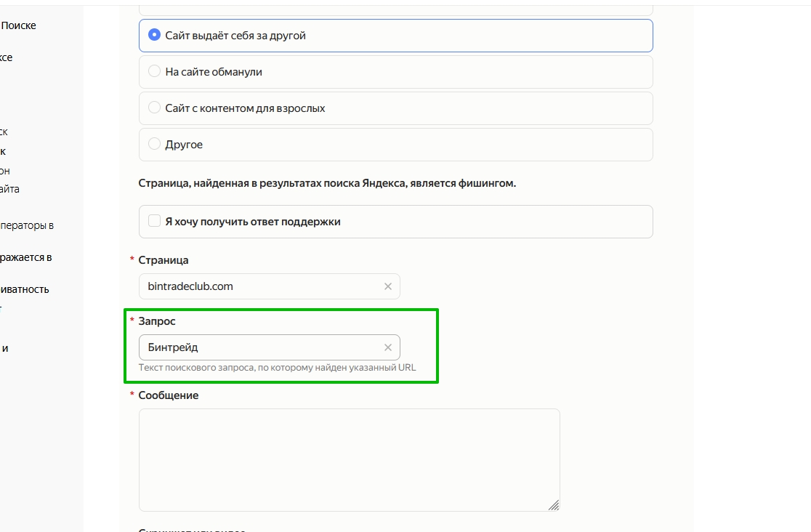This screenshot has height=532, width=811.
Task: Select the 'Сайт выдаёт себя за другой' radio option
Action: [154, 35]
